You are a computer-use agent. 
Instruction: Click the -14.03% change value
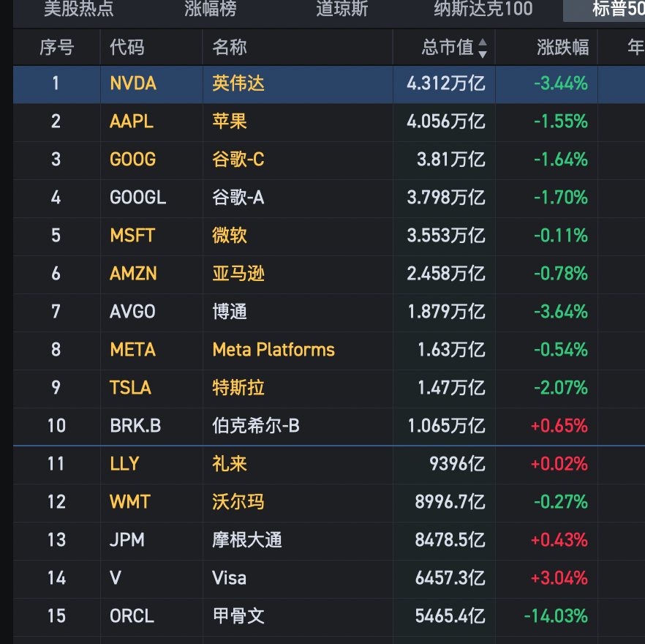(556, 616)
